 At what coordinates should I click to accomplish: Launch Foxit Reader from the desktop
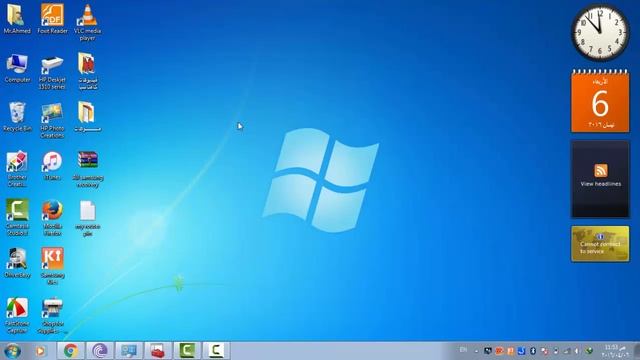[x=52, y=19]
